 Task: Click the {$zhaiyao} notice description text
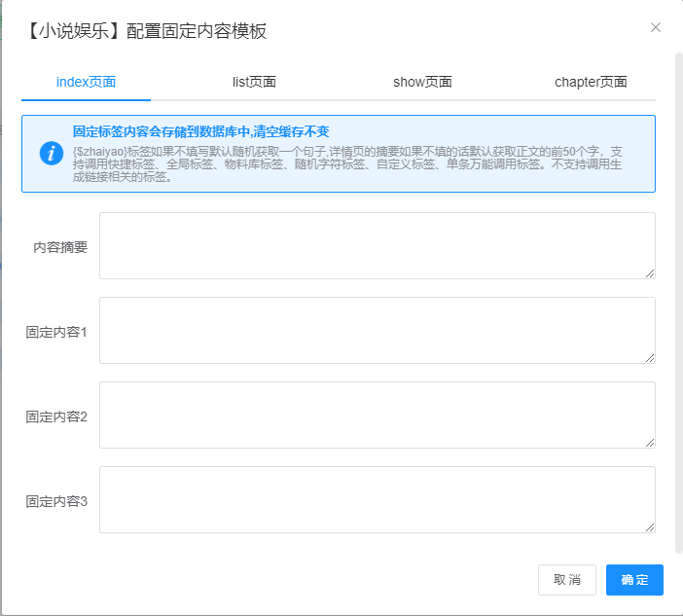click(x=347, y=164)
